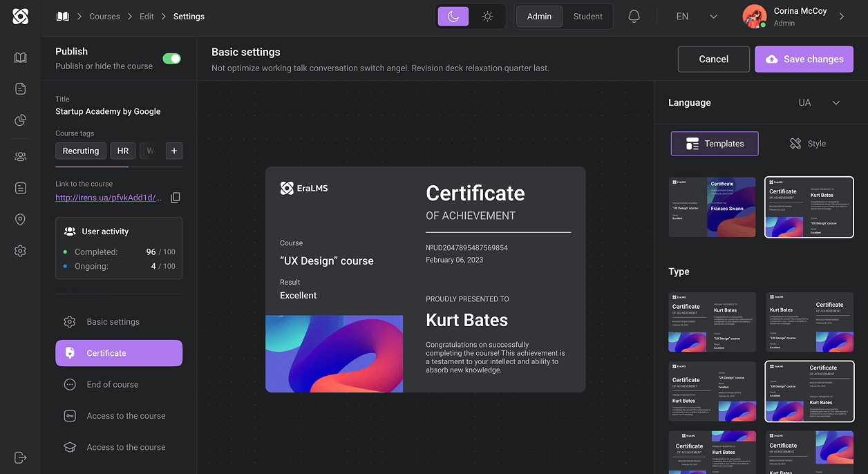Select the Student view mode
Image resolution: width=868 pixels, height=474 pixels.
pos(588,17)
